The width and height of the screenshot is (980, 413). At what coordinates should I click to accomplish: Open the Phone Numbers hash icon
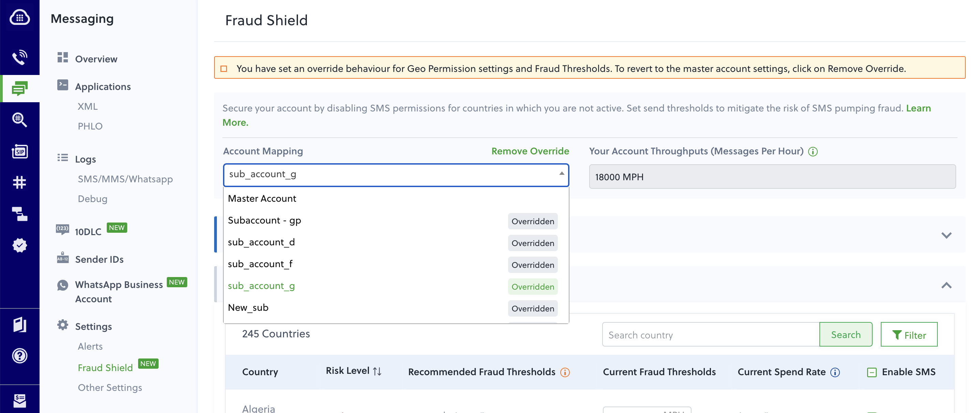19,182
